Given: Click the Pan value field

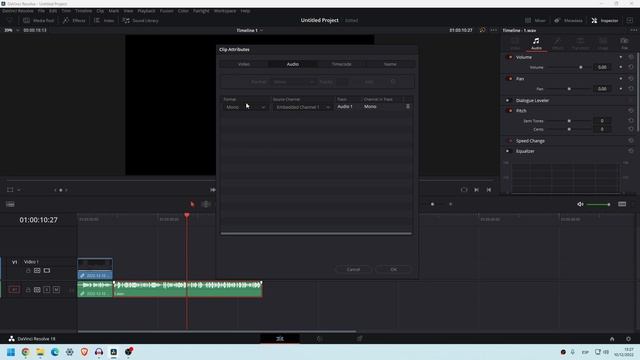Looking at the screenshot, I should 602,89.
